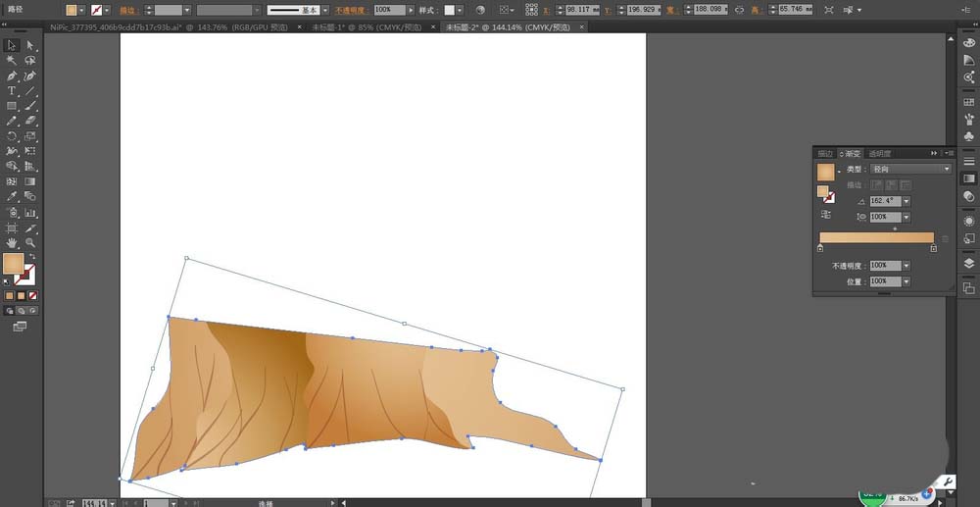Swap fill and stroke colors
This screenshot has height=507, width=980.
31,256
